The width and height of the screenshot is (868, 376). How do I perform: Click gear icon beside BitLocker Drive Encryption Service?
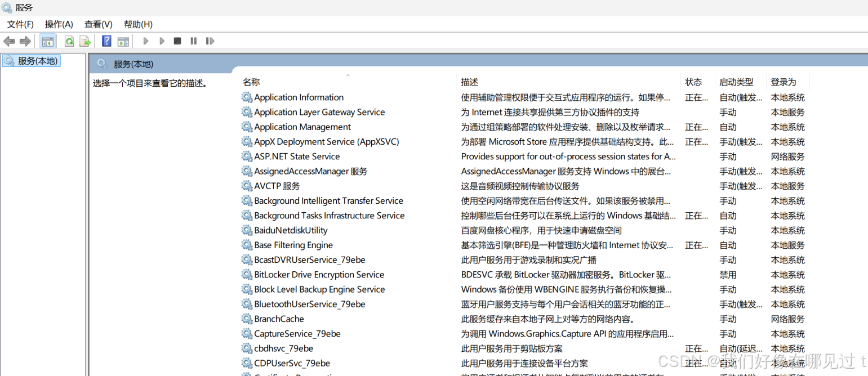point(247,275)
